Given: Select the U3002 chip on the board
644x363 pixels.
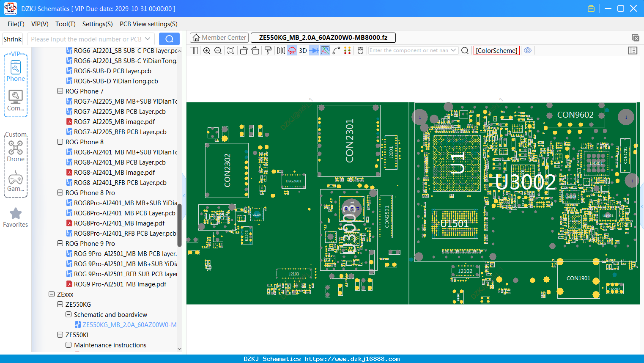Looking at the screenshot, I should click(526, 182).
